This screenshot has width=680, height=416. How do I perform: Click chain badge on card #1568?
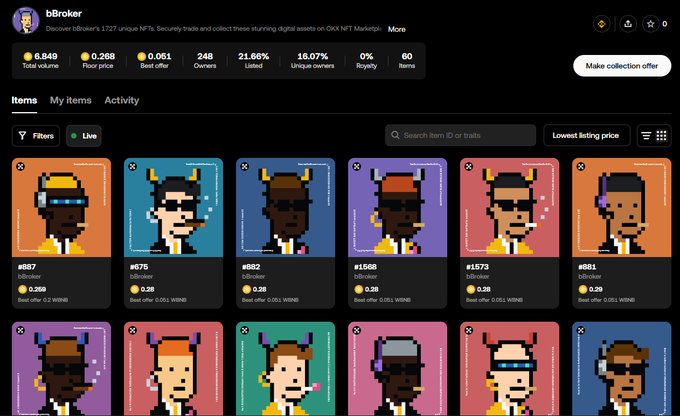(x=356, y=166)
